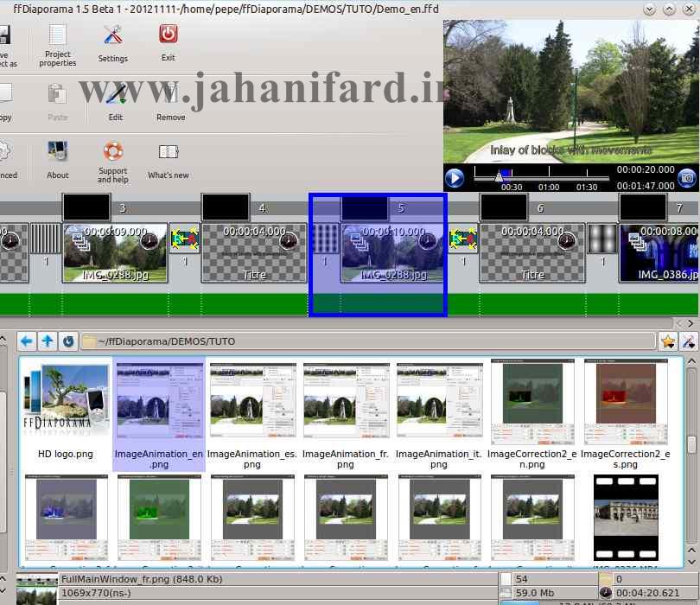Open Support and help
Screen dimensions: 700x605
[x=112, y=161]
